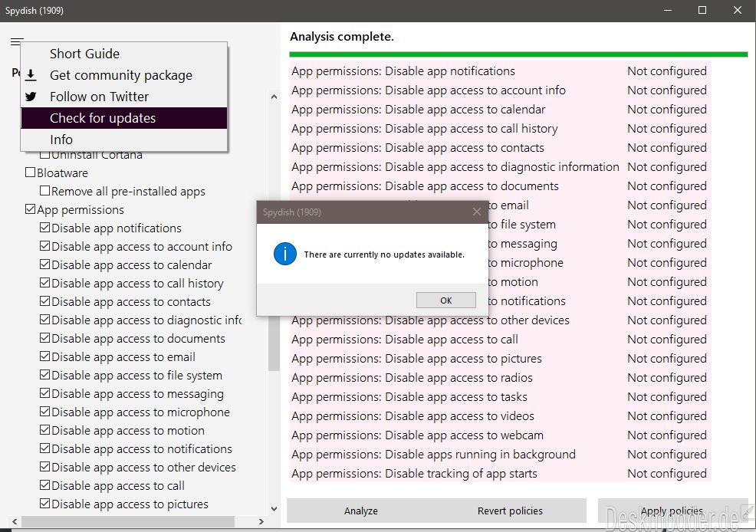Close the no-updates dialog with X
The height and width of the screenshot is (532, 756).
coord(477,212)
